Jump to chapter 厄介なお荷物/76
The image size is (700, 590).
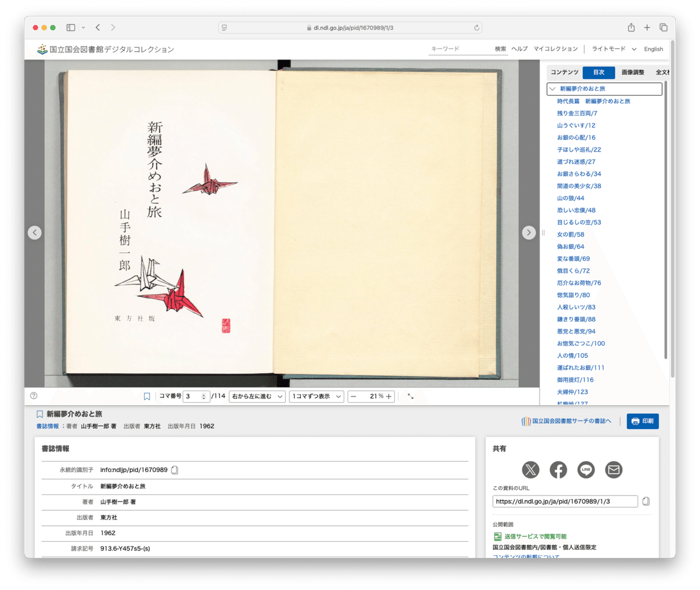pyautogui.click(x=579, y=283)
